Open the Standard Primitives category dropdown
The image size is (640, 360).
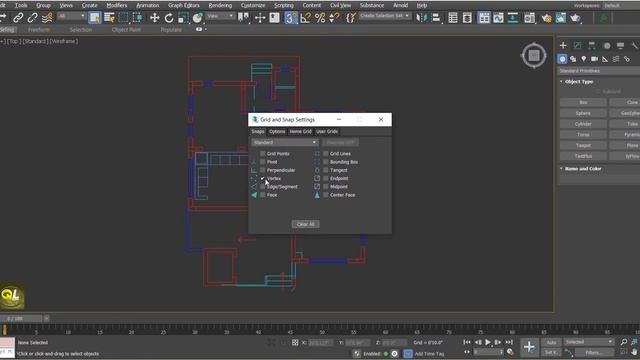pyautogui.click(x=599, y=71)
